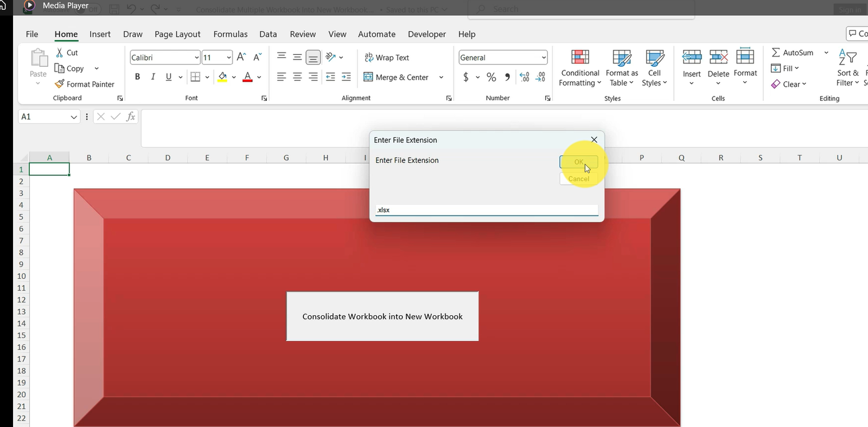Click the AutoSum sigma icon
The height and width of the screenshot is (427, 868).
776,53
